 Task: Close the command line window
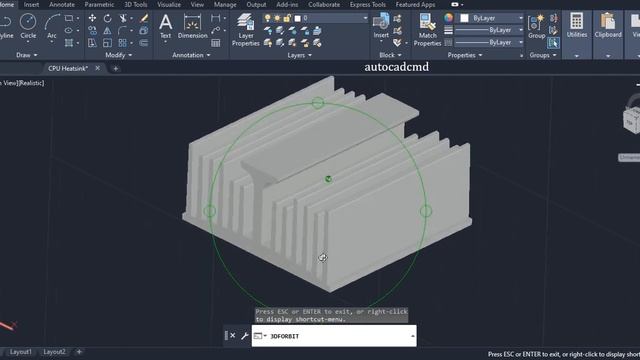[232, 336]
